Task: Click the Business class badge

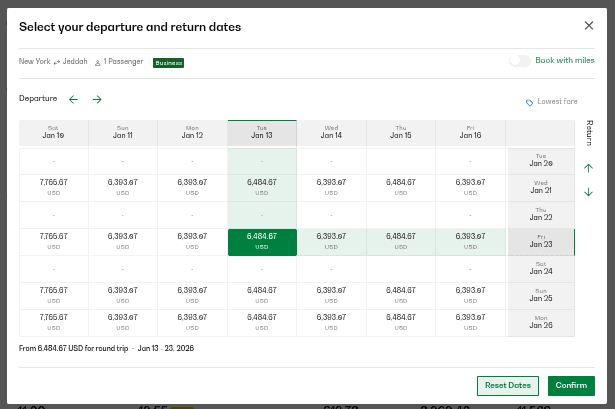Action: coord(168,63)
